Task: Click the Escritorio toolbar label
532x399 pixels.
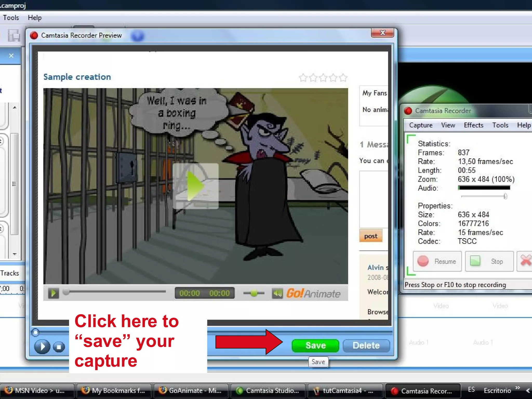Action: 497,390
